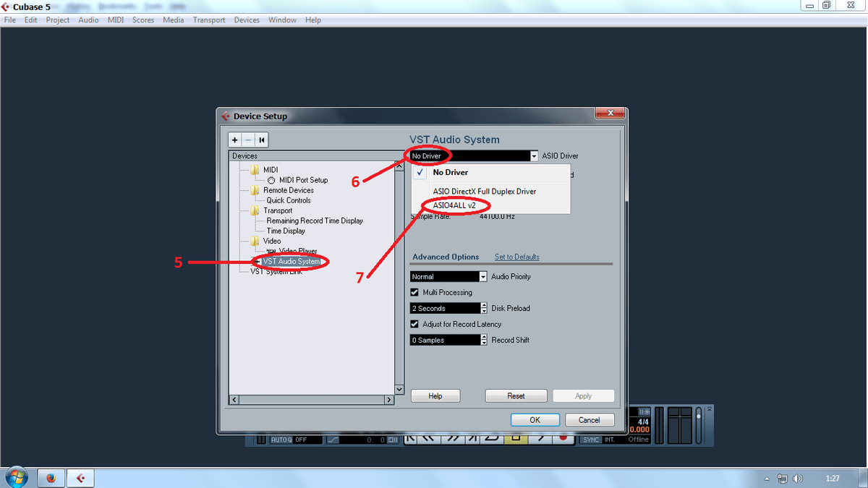
Task: Open the Scores menu
Action: point(143,20)
